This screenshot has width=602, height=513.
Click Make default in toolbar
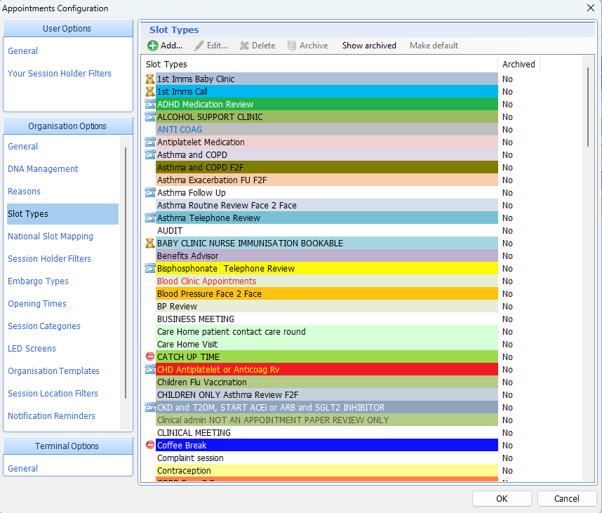(x=433, y=46)
